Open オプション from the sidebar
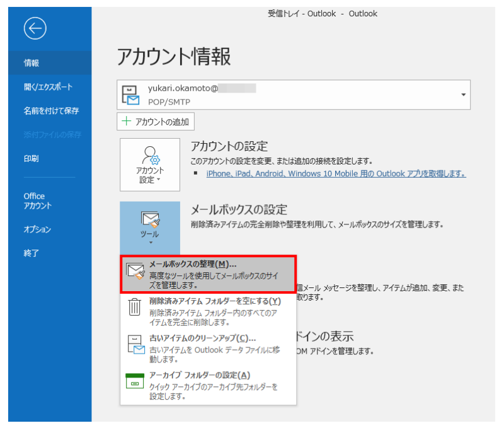The image size is (504, 428). coord(37,229)
